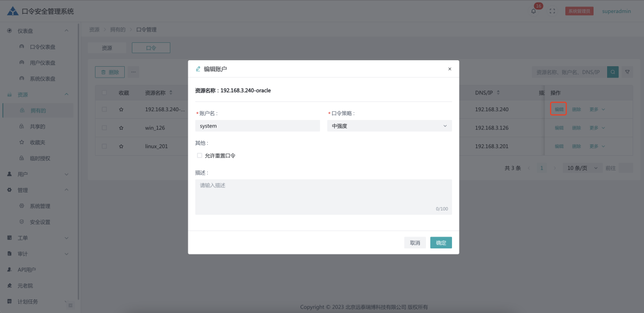Toggle the select-all header checkbox
644x313 pixels.
click(104, 93)
